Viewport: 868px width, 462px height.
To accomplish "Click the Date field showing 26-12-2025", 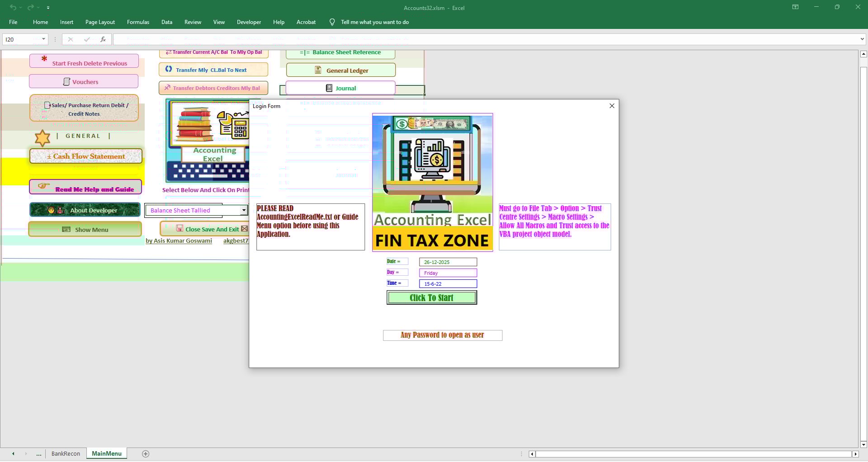I will (448, 262).
